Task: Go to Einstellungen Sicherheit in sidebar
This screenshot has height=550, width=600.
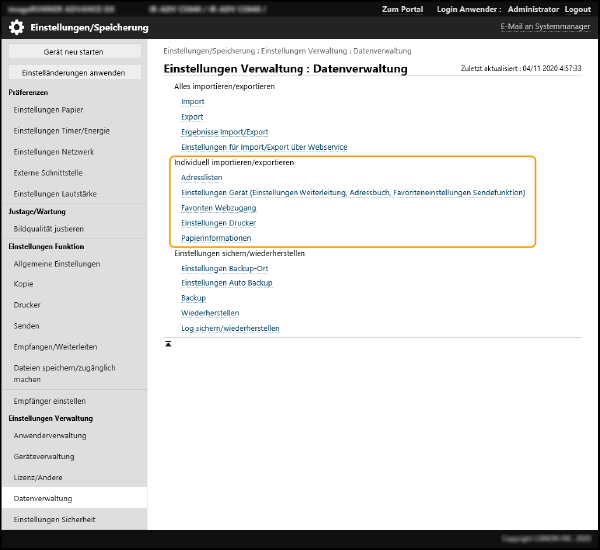Action: [x=54, y=519]
